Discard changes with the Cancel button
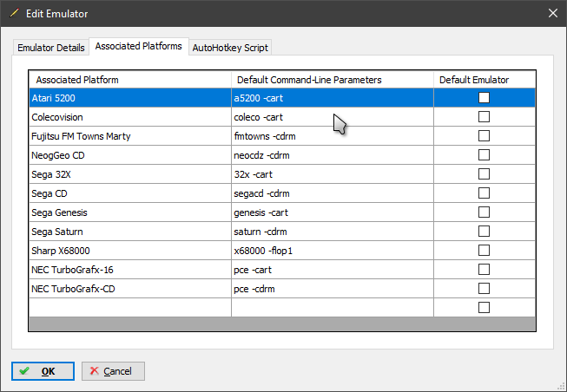Screen dimensions: 567x392 click(x=113, y=371)
